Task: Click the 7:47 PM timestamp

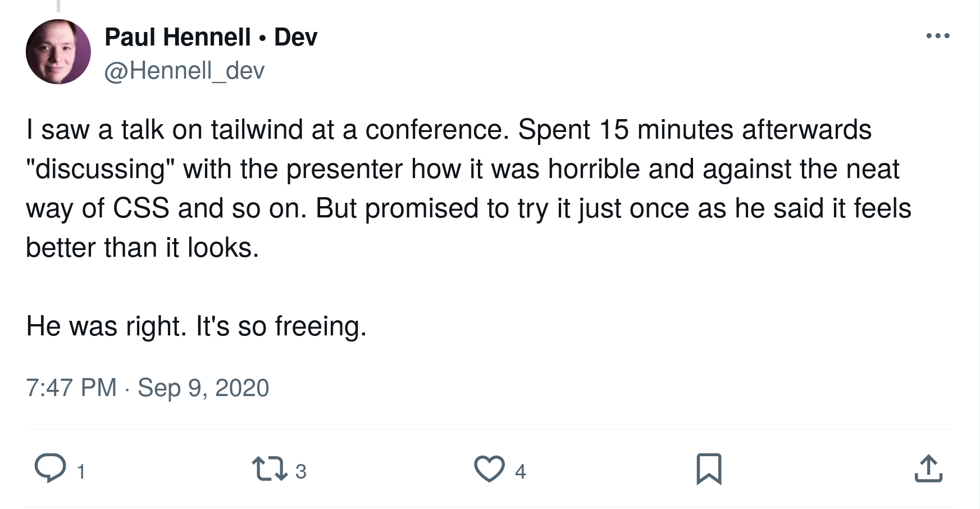Action: click(x=71, y=388)
